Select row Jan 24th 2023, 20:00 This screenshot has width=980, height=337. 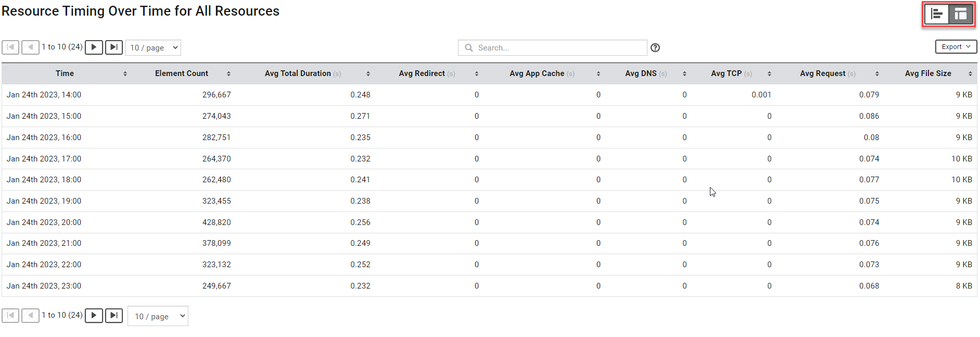489,222
